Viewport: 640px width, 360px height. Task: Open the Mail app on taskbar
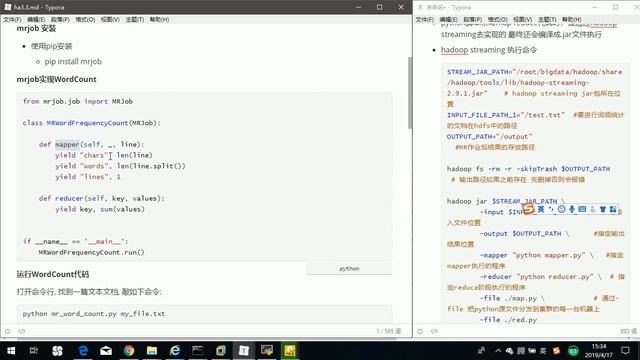[106, 351]
